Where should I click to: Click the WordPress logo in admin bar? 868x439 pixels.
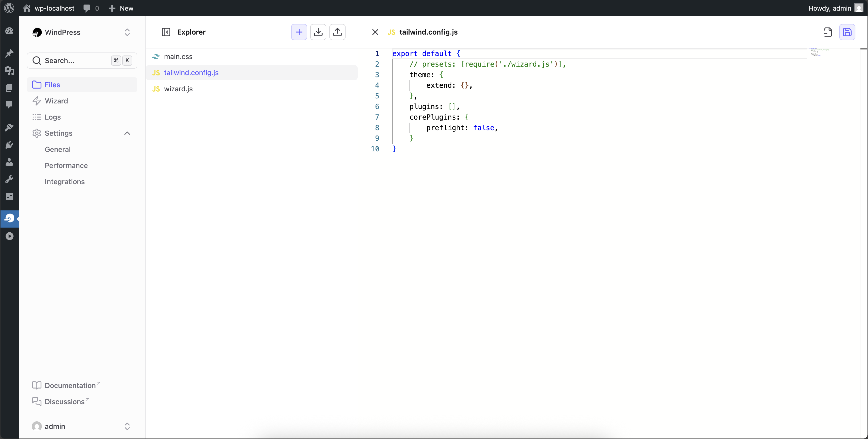click(x=9, y=8)
